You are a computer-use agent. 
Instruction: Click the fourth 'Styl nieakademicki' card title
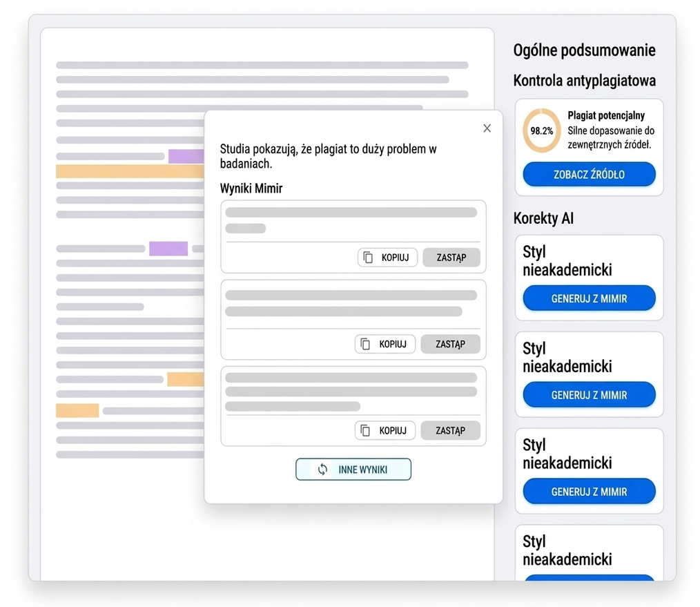click(567, 550)
